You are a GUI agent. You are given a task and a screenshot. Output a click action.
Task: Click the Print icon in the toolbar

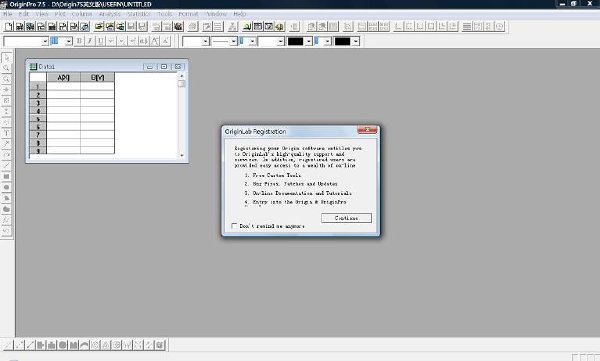click(x=192, y=26)
